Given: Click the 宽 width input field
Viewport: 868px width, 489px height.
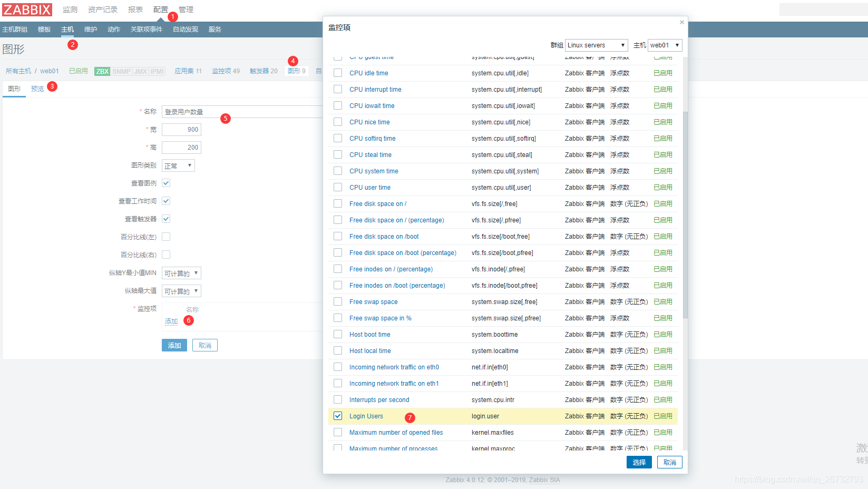Looking at the screenshot, I should (181, 130).
